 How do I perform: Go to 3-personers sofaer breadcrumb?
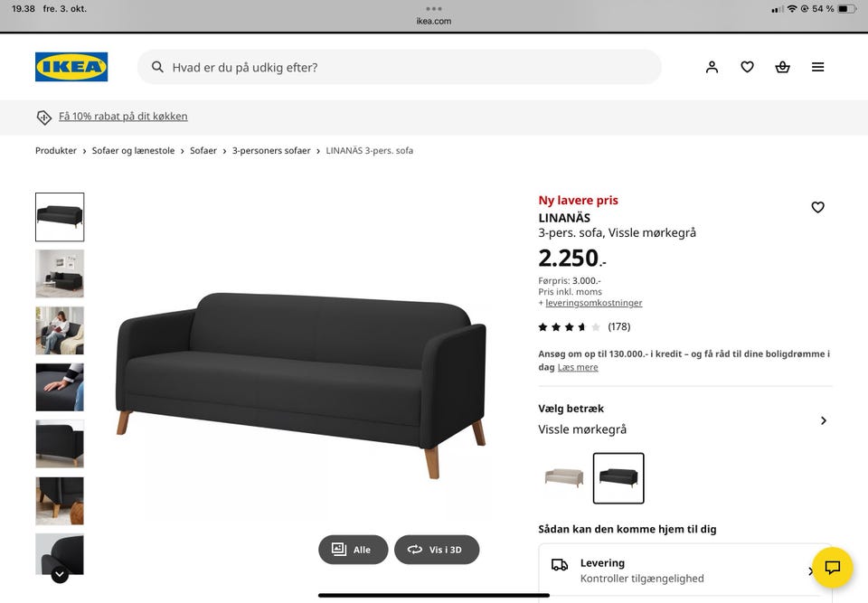271,151
